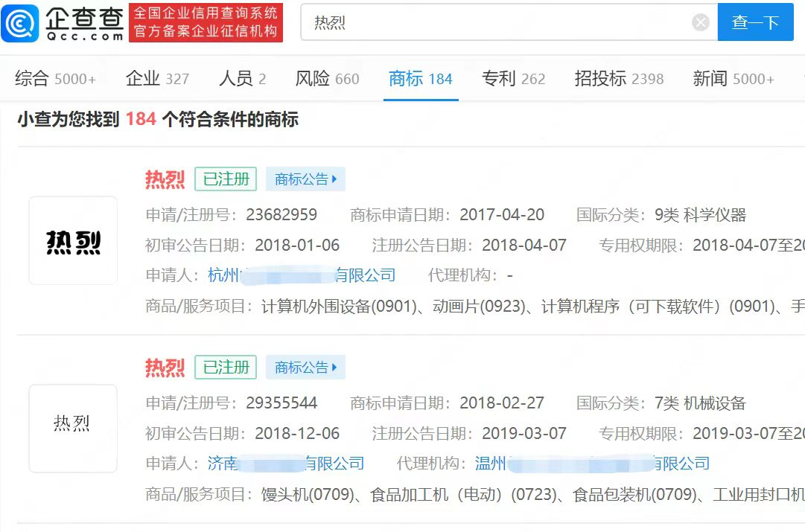
Task: Open the 专利 tab
Action: point(513,79)
